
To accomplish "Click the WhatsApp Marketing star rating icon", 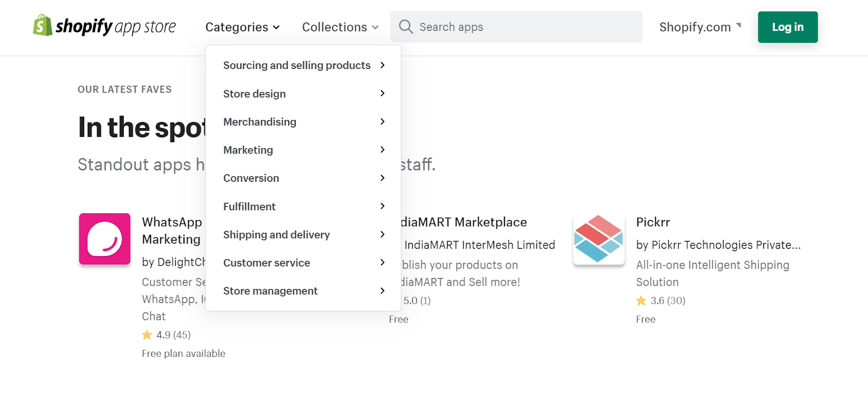I will click(x=147, y=335).
